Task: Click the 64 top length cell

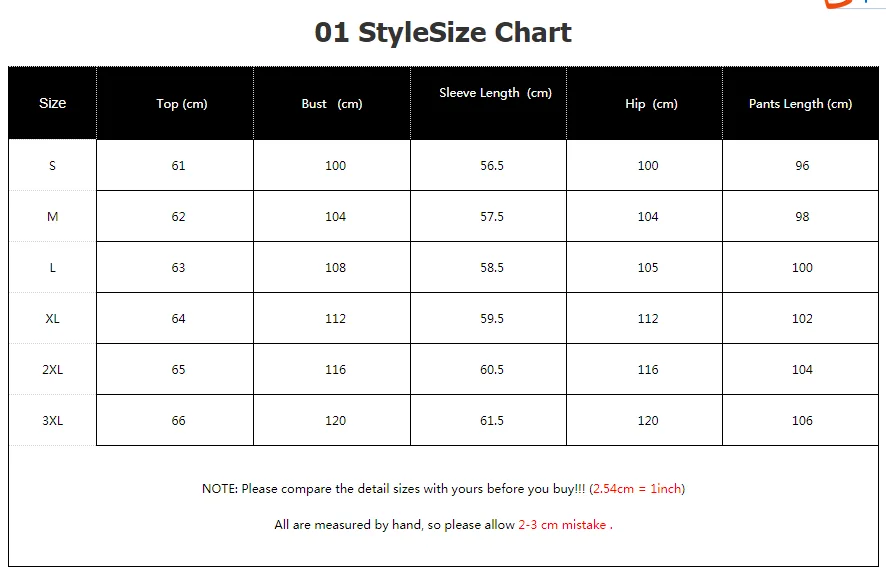Action: pyautogui.click(x=178, y=318)
